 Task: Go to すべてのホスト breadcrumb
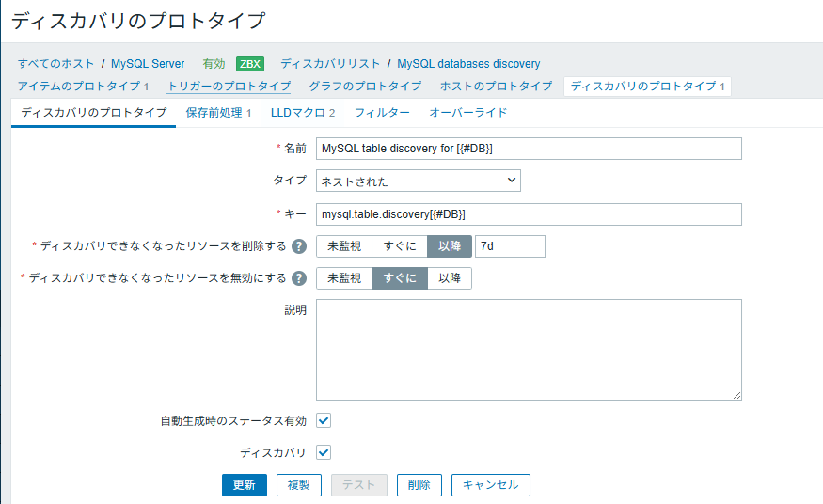pyautogui.click(x=55, y=64)
